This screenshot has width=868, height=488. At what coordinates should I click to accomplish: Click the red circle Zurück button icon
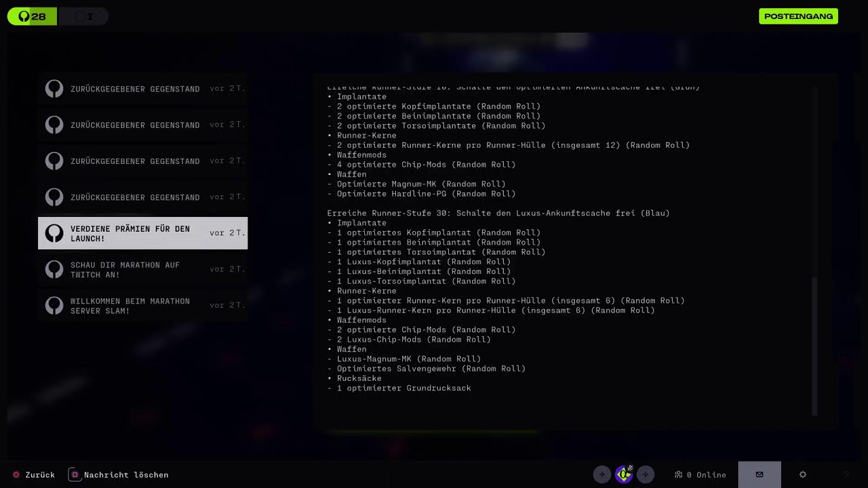click(x=16, y=474)
